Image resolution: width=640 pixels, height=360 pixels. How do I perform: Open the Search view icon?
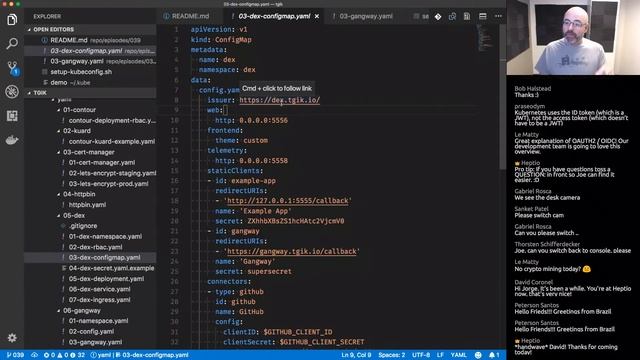click(x=12, y=43)
